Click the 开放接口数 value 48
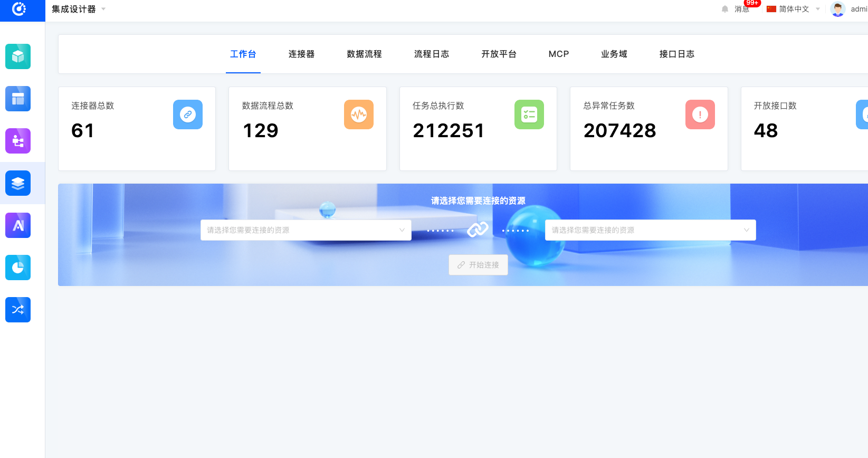This screenshot has height=458, width=868. [766, 130]
